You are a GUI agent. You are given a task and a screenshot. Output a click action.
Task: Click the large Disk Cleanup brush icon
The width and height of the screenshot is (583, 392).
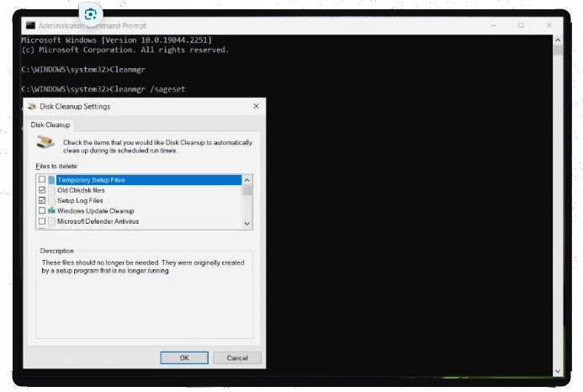click(45, 142)
